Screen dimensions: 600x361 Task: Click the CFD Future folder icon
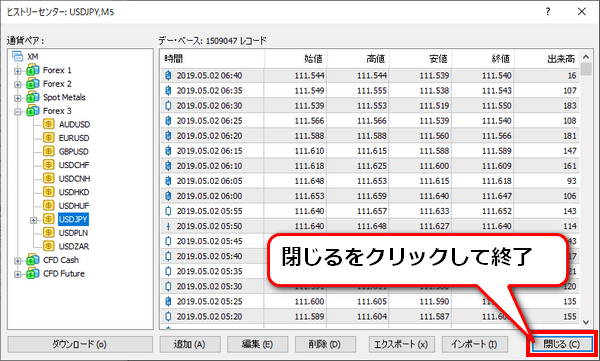tap(33, 274)
